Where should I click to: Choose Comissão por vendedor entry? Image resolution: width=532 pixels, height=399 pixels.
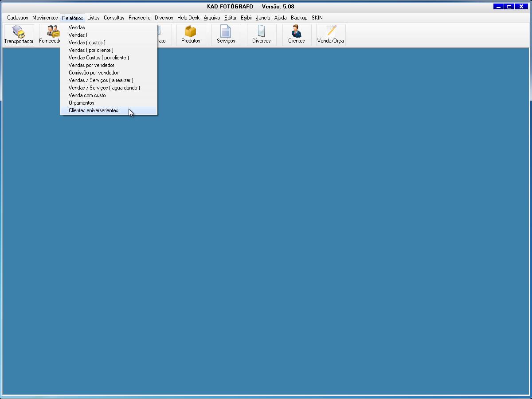coord(93,73)
